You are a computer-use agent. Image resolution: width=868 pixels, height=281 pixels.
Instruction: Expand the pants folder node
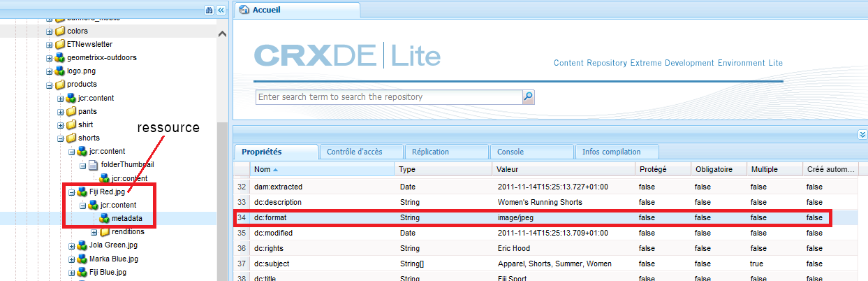click(x=61, y=111)
